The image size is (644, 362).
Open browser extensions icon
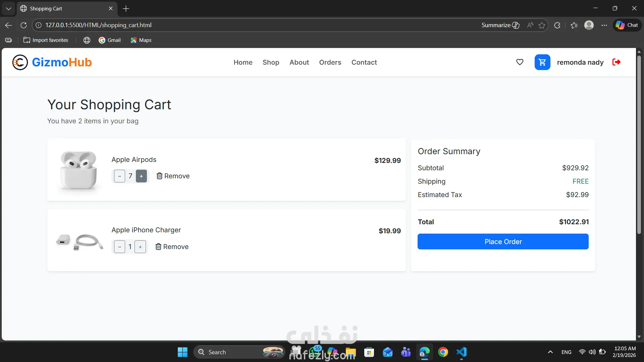(557, 25)
